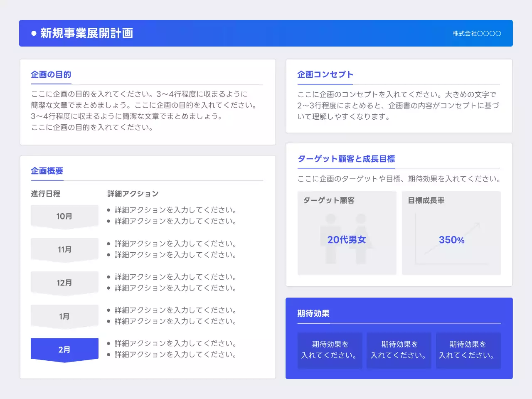This screenshot has height=399, width=532.
Task: Expand the 1月 chevron marker
Action: (x=64, y=316)
